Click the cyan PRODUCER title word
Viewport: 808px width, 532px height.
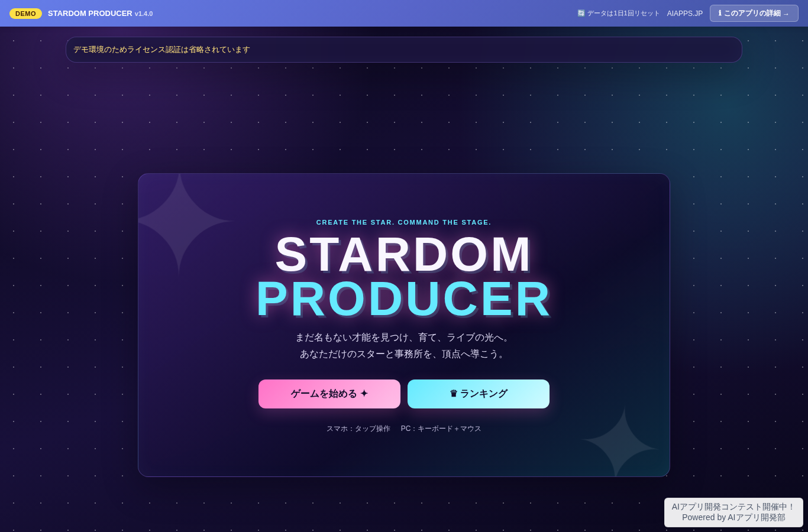pyautogui.click(x=404, y=299)
